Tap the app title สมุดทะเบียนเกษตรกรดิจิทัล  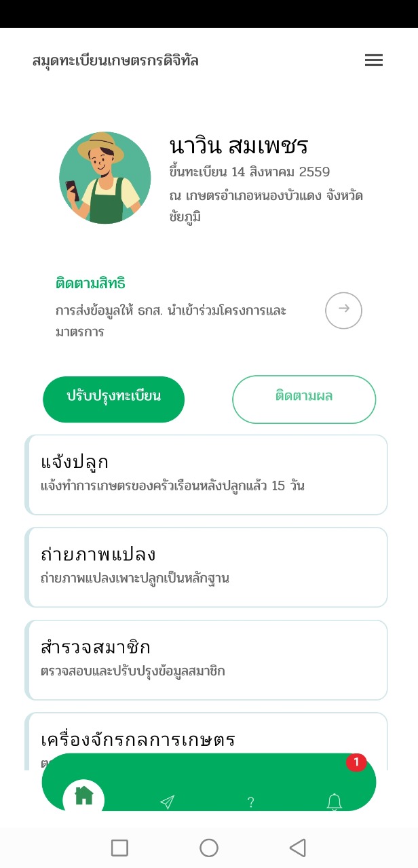pos(115,61)
